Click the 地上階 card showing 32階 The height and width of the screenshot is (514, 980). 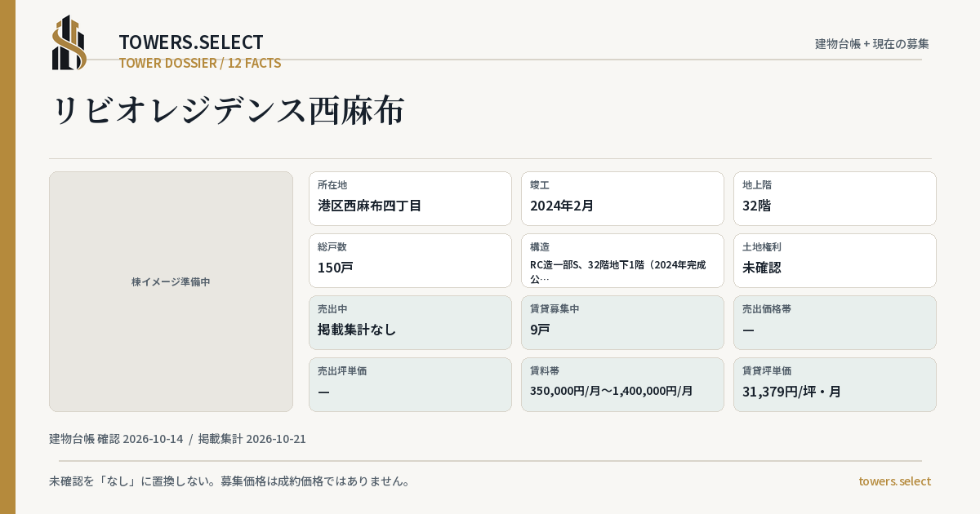click(835, 198)
